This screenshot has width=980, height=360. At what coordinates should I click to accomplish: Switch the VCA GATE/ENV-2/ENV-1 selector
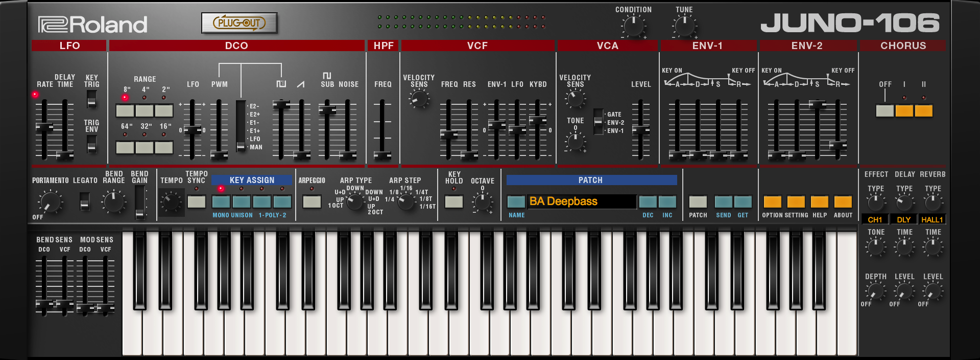point(598,122)
